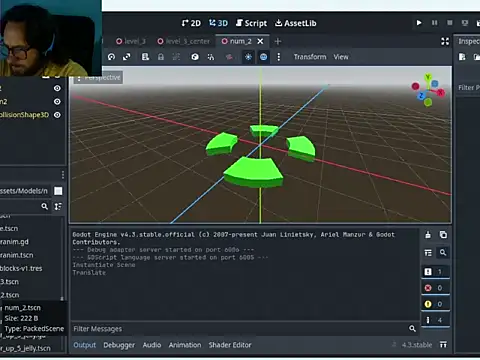
Task: Lock the selected node
Action: click(x=161, y=57)
